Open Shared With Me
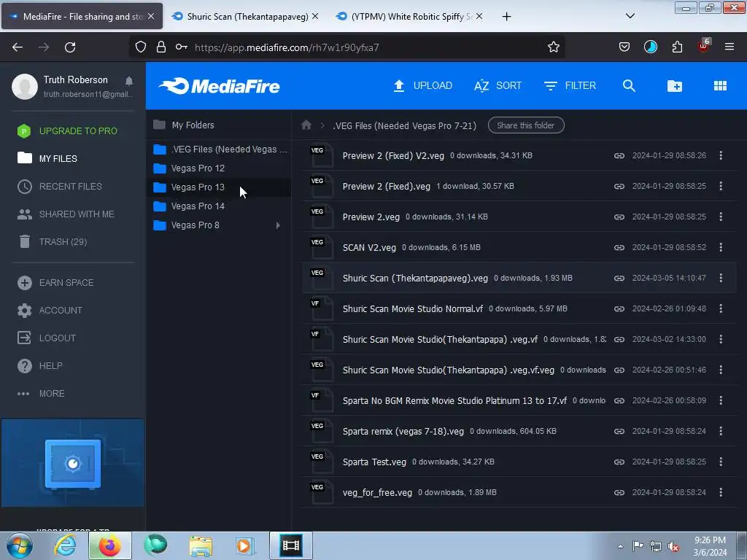 tap(66, 214)
